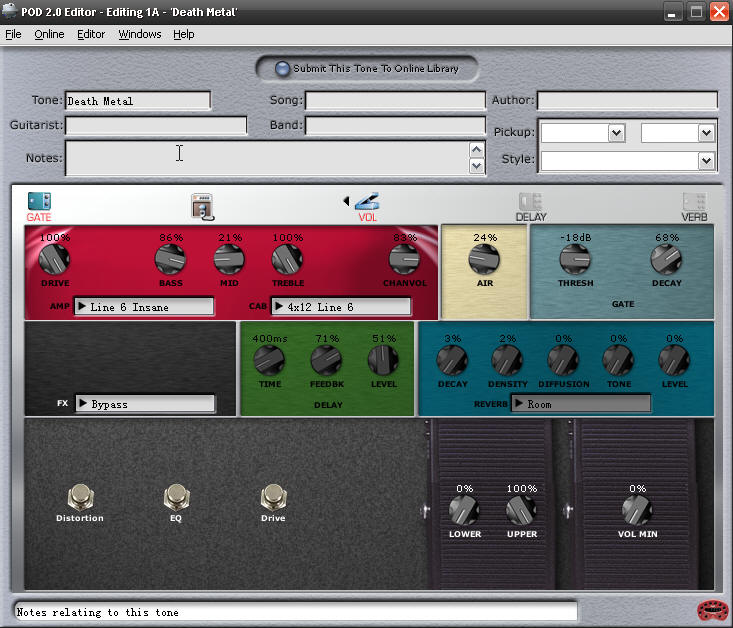Viewport: 733px width, 628px height.
Task: Expand the Style dropdown
Action: click(706, 161)
